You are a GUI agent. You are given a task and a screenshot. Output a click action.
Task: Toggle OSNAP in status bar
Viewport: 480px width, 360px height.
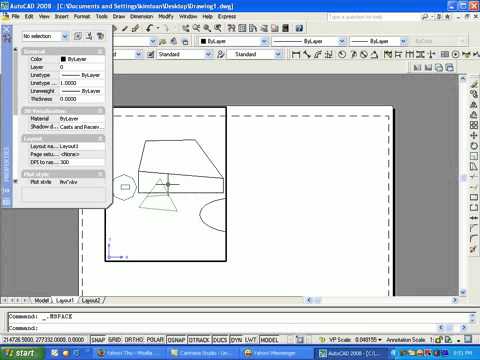(x=176, y=340)
